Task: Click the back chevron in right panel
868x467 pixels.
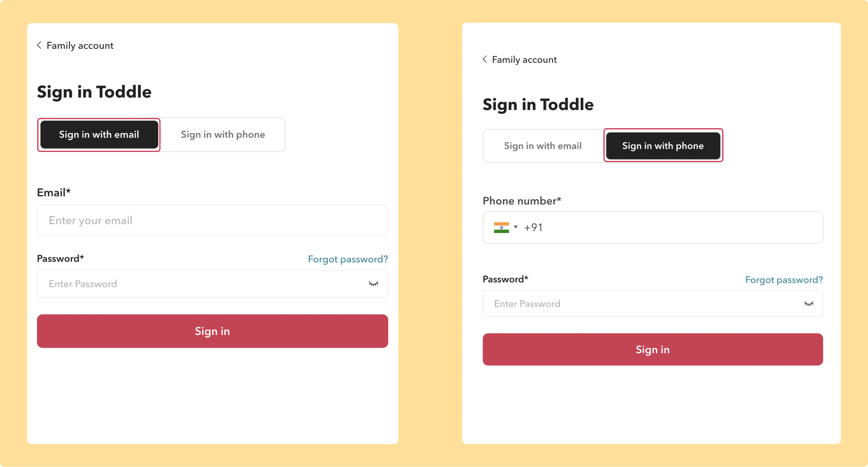Action: point(485,59)
